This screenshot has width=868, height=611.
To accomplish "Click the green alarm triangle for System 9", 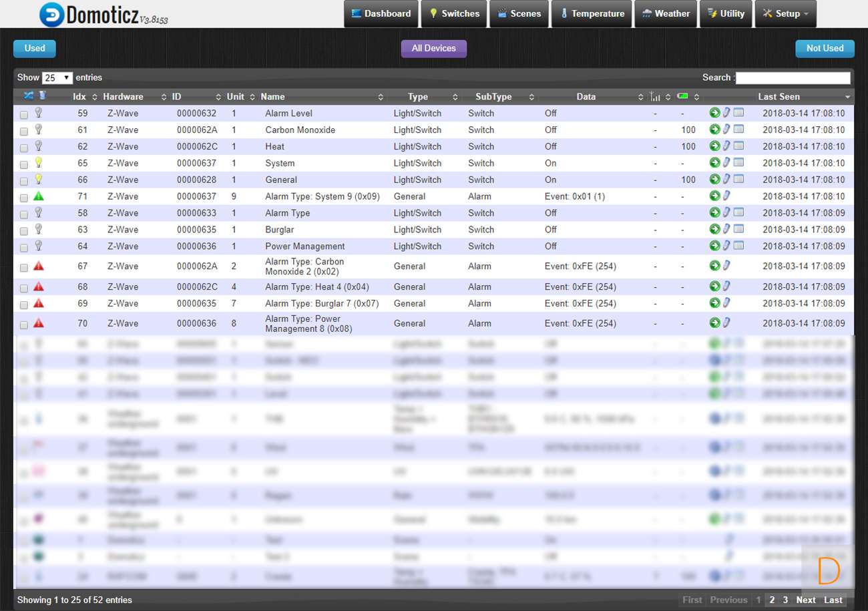I will [x=39, y=196].
